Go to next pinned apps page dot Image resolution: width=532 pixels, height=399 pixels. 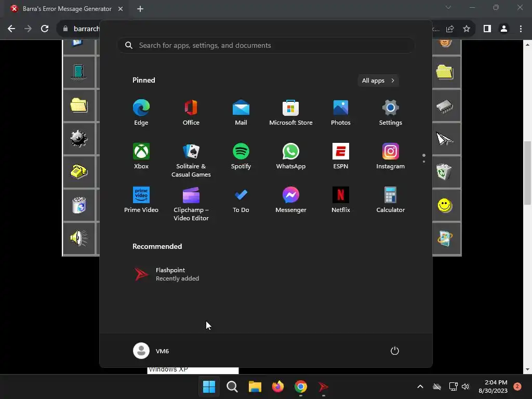pos(424,162)
